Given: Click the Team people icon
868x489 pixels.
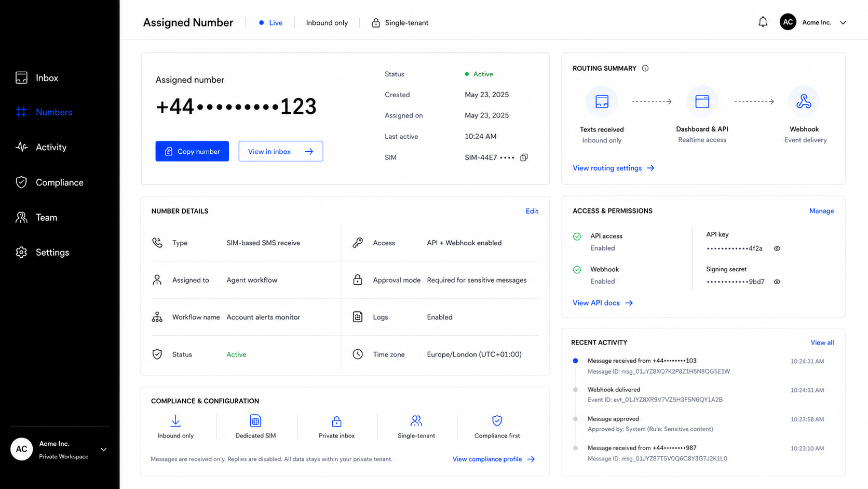Looking at the screenshot, I should 21,218.
